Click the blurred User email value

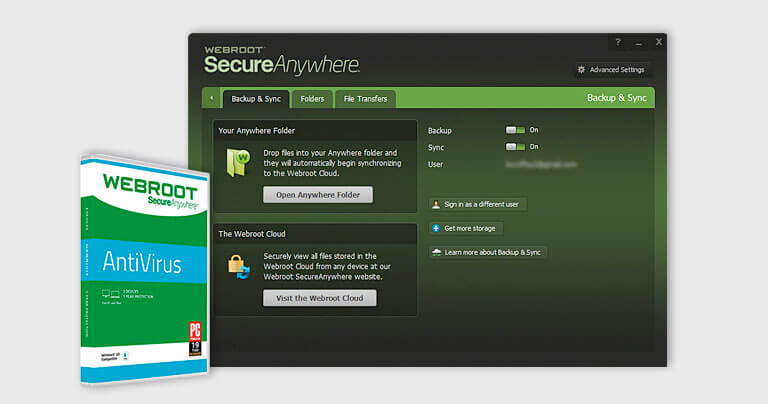click(x=541, y=165)
